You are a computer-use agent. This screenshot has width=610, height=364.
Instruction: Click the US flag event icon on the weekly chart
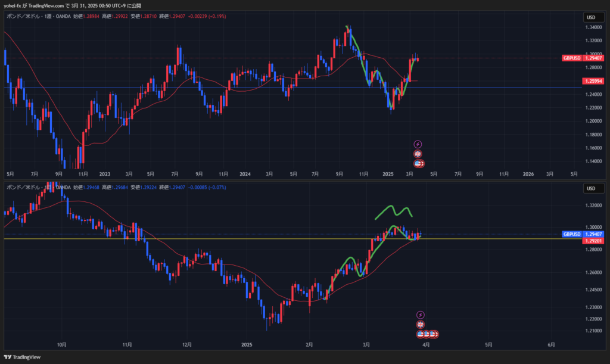pyautogui.click(x=418, y=163)
